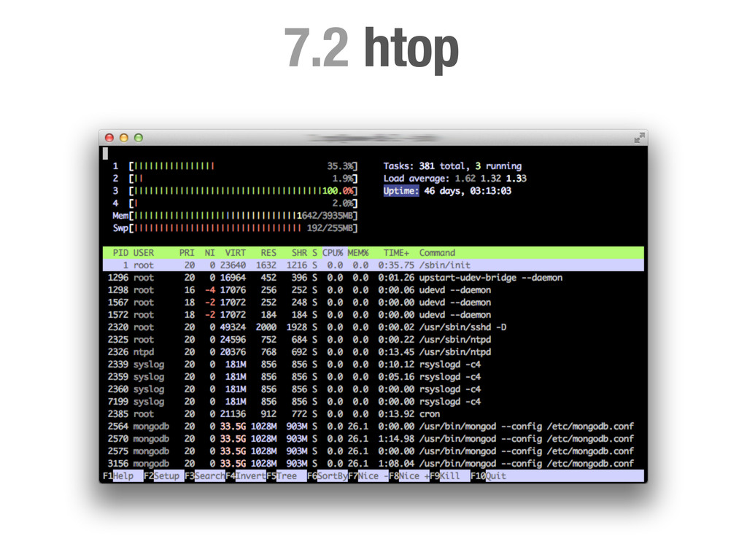Screen dimensions: 747x560
Task: Select the /sbin/init process row
Action: 373,265
